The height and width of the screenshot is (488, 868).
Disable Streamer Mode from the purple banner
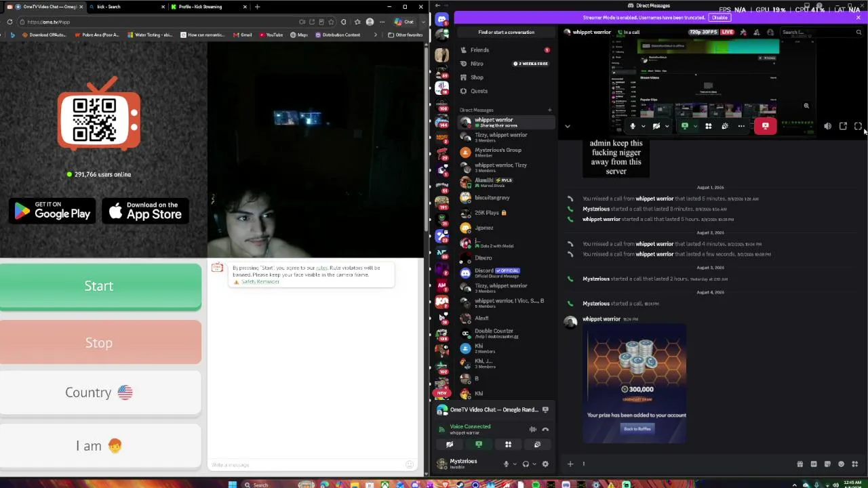[719, 18]
